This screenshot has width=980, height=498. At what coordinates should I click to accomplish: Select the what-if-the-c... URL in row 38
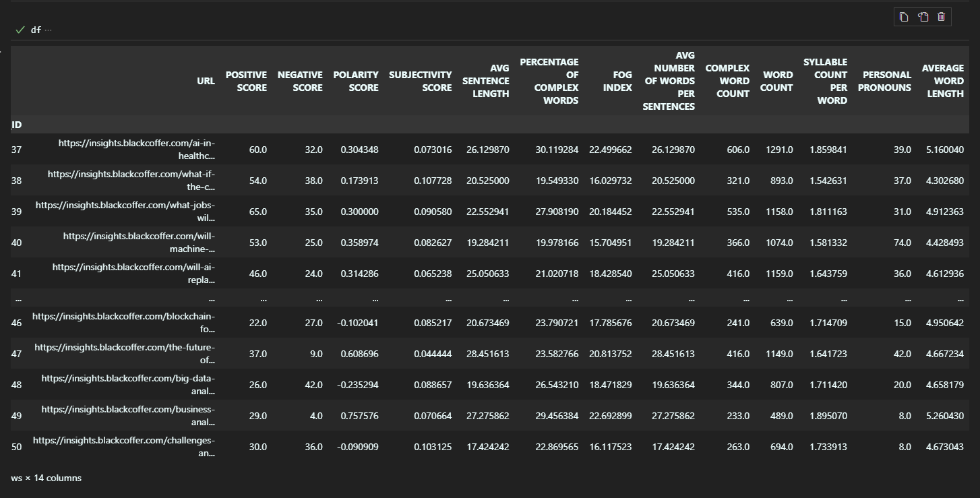(131, 181)
